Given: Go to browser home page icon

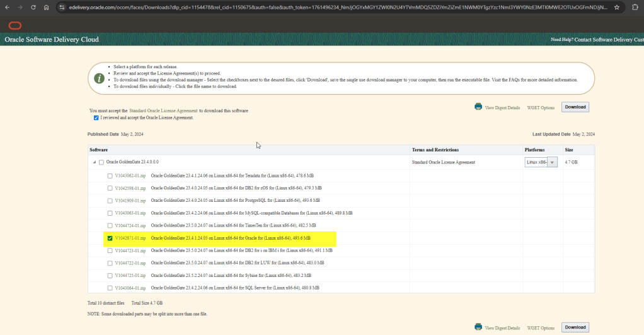Looking at the screenshot, I should tap(47, 7).
